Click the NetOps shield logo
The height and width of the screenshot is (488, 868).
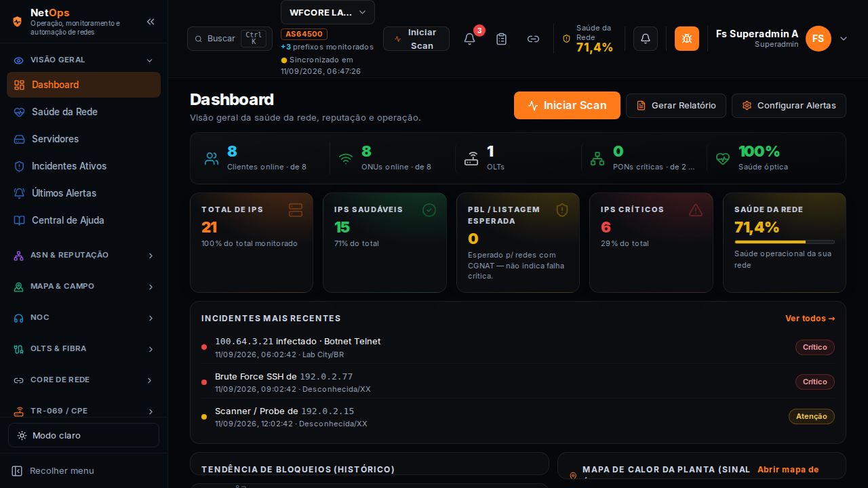click(x=18, y=22)
